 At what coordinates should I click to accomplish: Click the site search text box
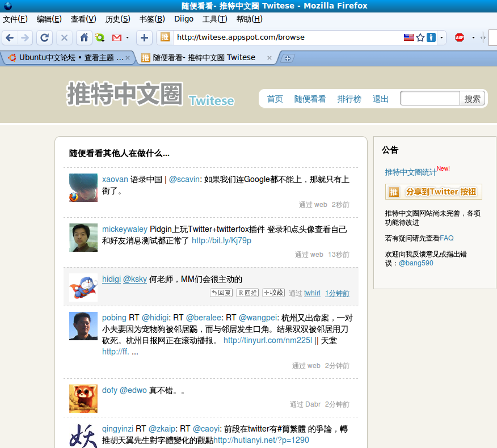coord(430,99)
